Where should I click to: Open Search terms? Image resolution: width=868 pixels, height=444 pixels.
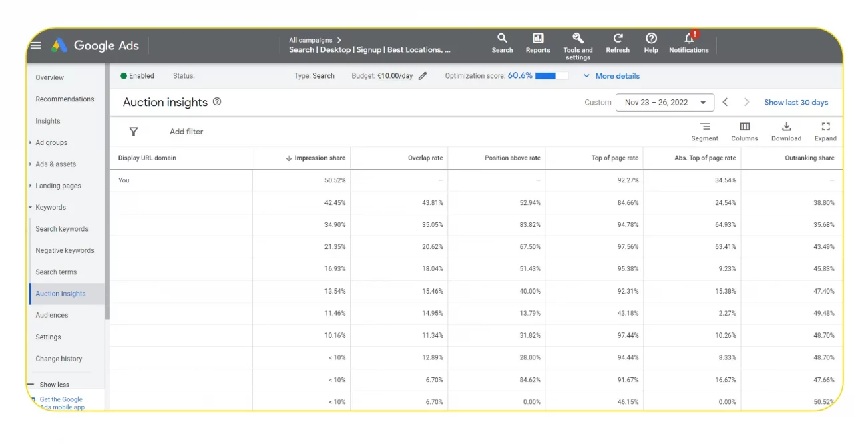pyautogui.click(x=56, y=272)
